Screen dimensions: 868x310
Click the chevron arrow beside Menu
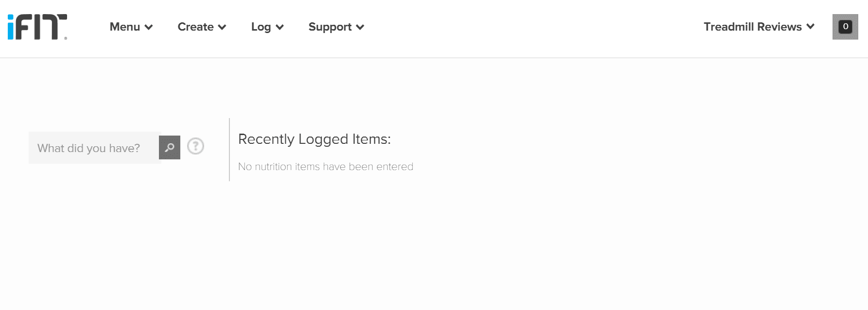[149, 27]
